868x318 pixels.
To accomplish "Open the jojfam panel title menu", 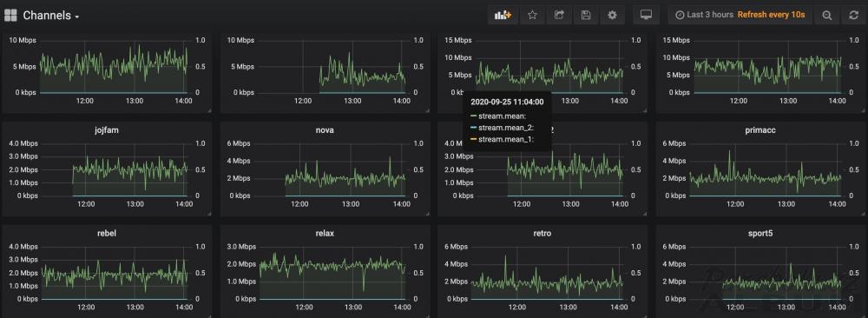I will point(107,130).
